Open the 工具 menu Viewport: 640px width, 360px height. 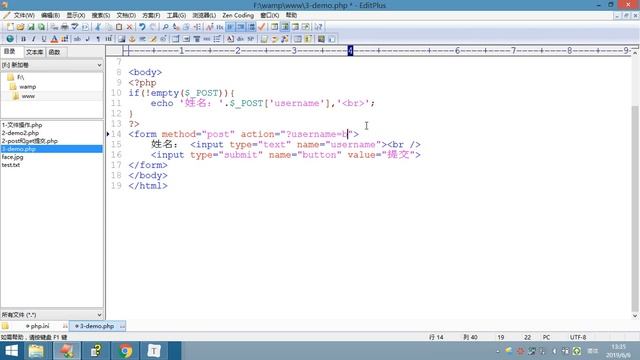[176, 15]
